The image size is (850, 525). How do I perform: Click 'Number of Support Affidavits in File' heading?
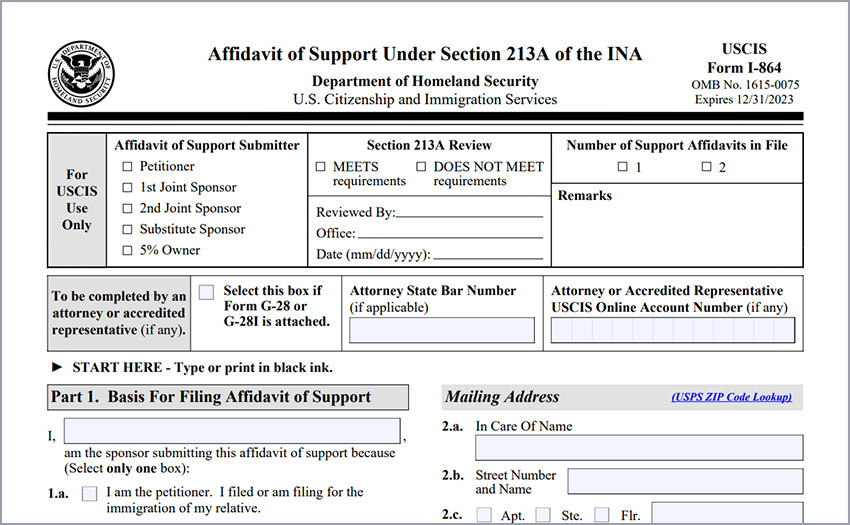(677, 145)
